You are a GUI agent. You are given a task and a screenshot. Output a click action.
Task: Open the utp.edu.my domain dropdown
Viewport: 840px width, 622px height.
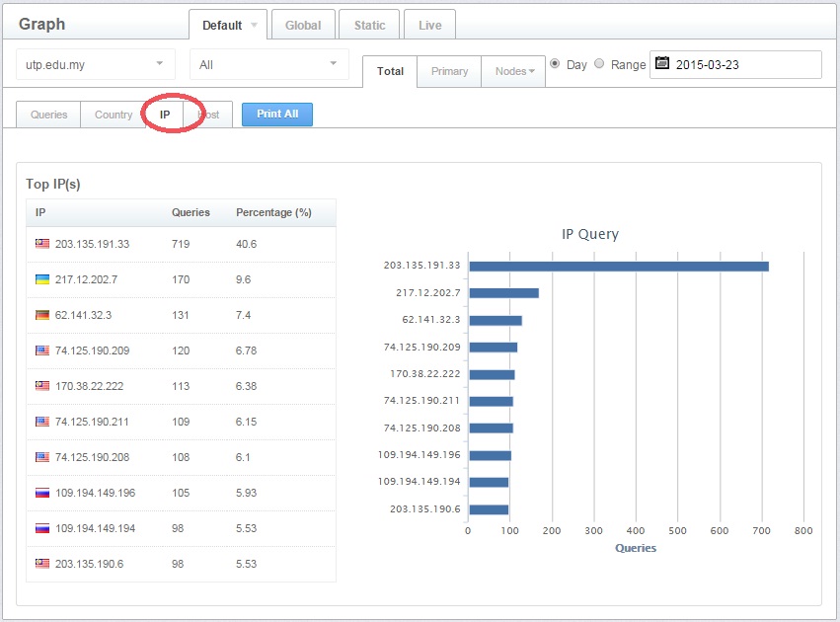pos(96,64)
